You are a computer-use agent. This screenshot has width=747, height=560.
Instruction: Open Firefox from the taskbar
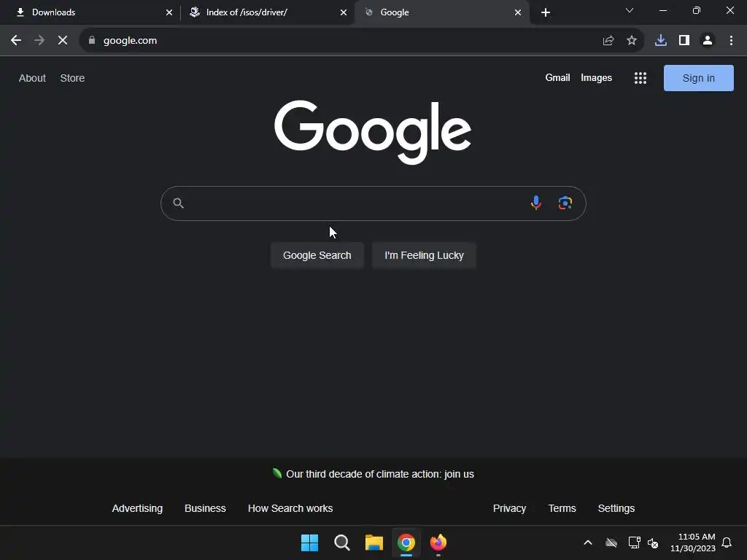(438, 542)
